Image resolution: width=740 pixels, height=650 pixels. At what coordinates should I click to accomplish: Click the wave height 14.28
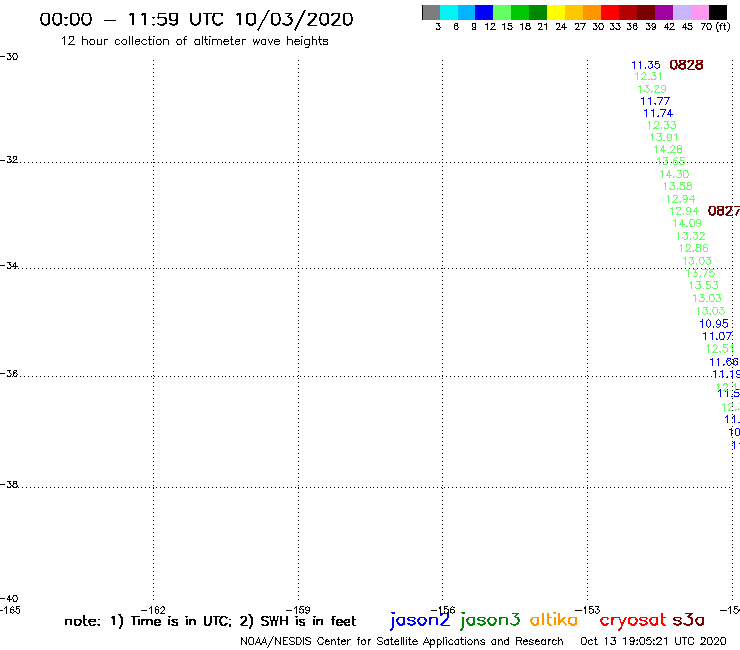[668, 149]
